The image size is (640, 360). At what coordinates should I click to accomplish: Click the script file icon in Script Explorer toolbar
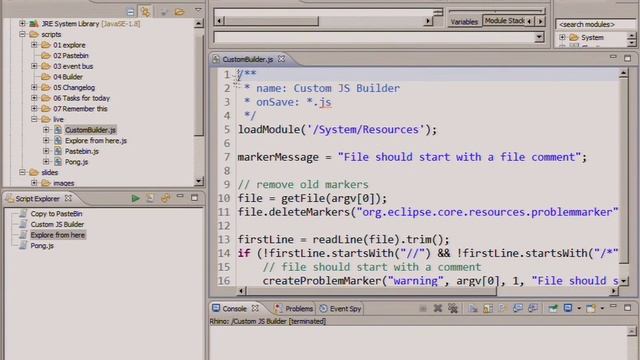150,198
